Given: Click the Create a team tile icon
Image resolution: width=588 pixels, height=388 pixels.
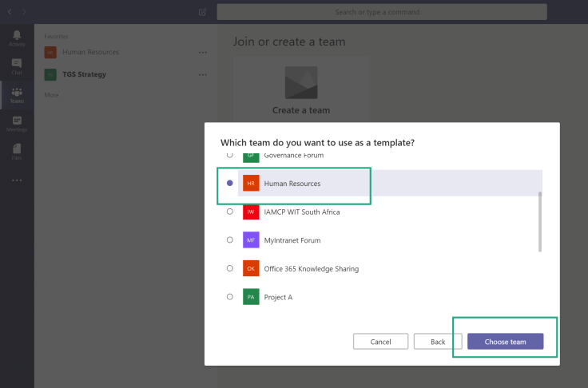Looking at the screenshot, I should coord(301,83).
